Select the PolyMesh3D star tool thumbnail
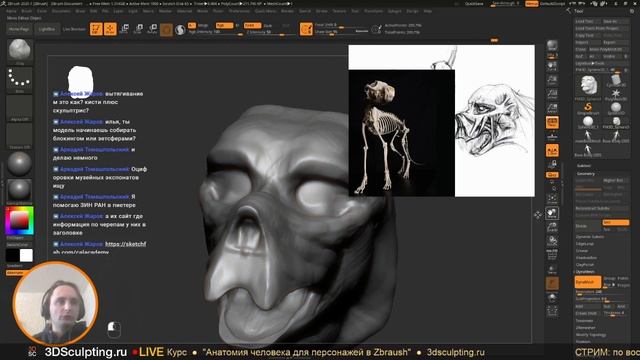The image size is (640, 360). click(x=616, y=95)
